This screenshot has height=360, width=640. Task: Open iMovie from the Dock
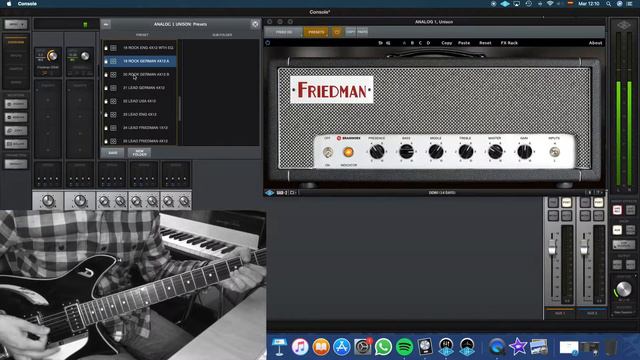pos(518,347)
